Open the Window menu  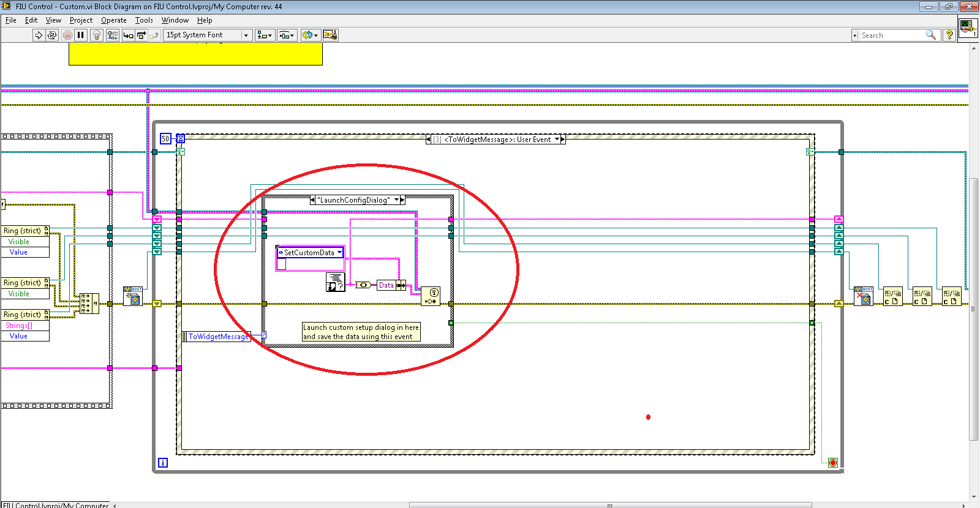(x=175, y=20)
